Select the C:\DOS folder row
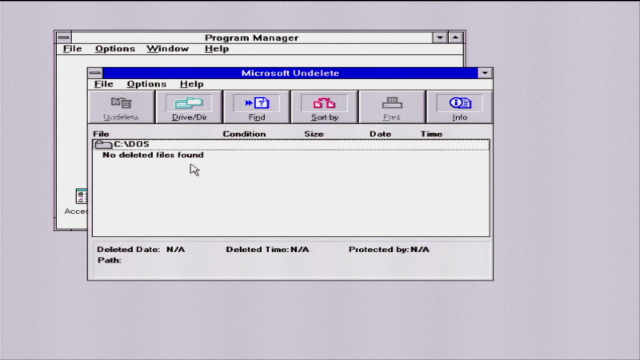Screen dimensions: 640x360 point(291,144)
